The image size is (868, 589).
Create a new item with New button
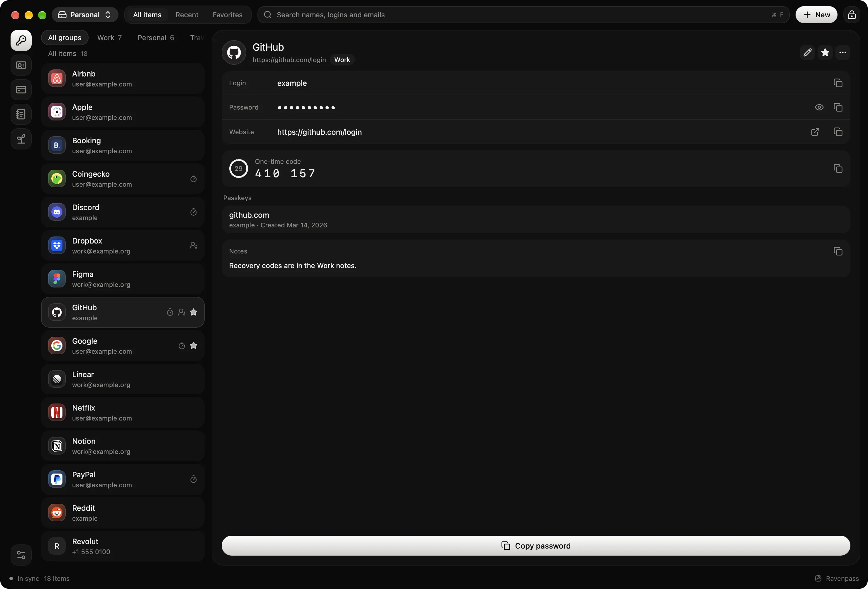click(816, 15)
